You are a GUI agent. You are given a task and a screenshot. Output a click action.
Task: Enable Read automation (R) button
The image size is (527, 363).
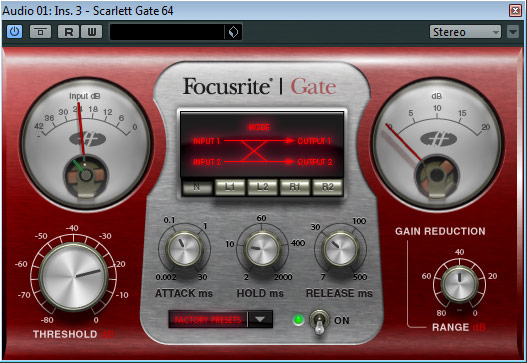point(68,32)
